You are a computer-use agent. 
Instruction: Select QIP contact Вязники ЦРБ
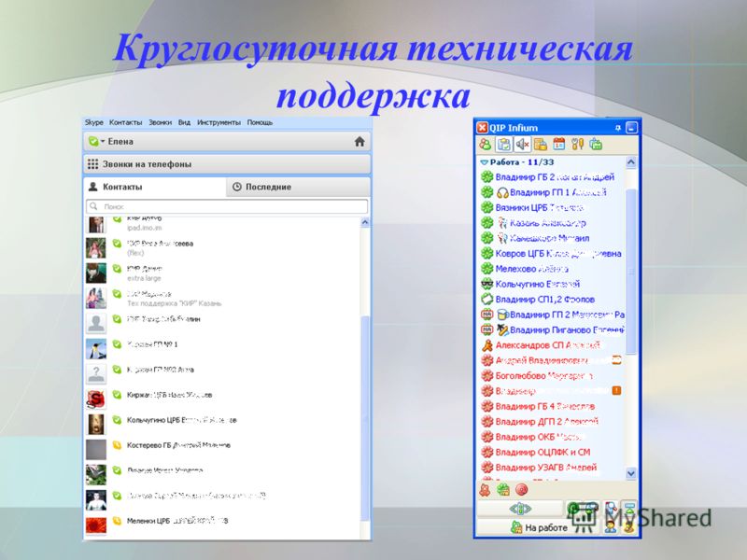pyautogui.click(x=551, y=207)
